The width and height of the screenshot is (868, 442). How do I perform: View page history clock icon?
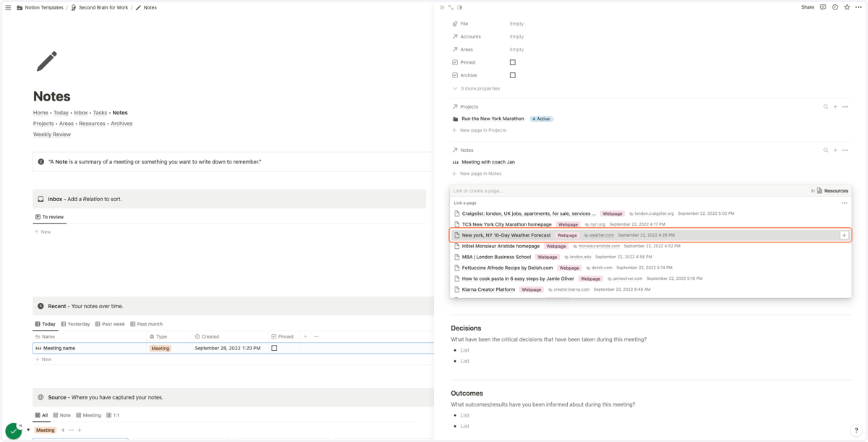[x=835, y=7]
